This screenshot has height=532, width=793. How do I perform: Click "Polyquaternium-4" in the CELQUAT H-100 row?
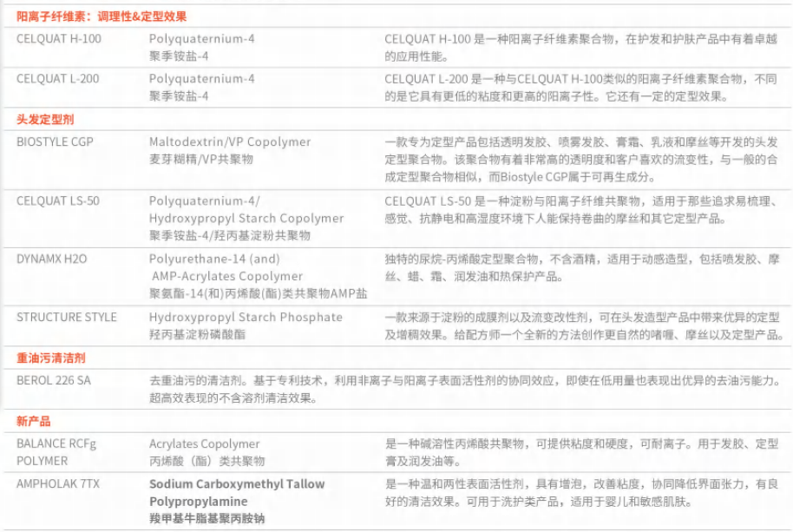pyautogui.click(x=202, y=39)
